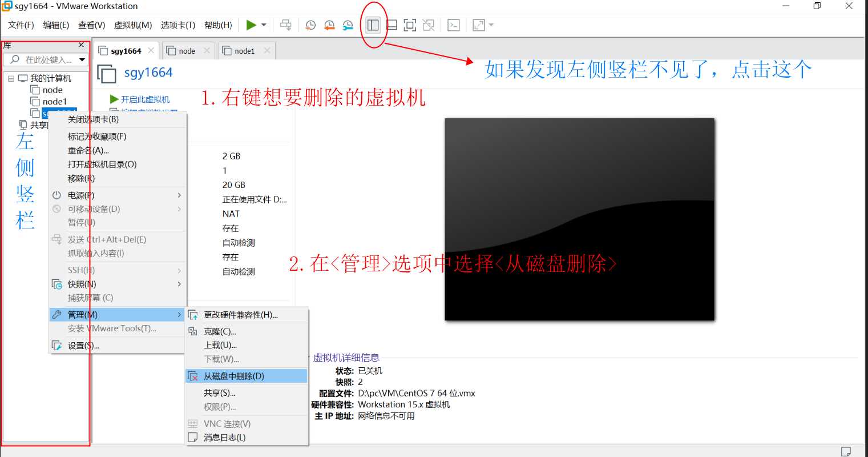Click the status bar message log icon
The height and width of the screenshot is (457, 868).
[x=846, y=451]
